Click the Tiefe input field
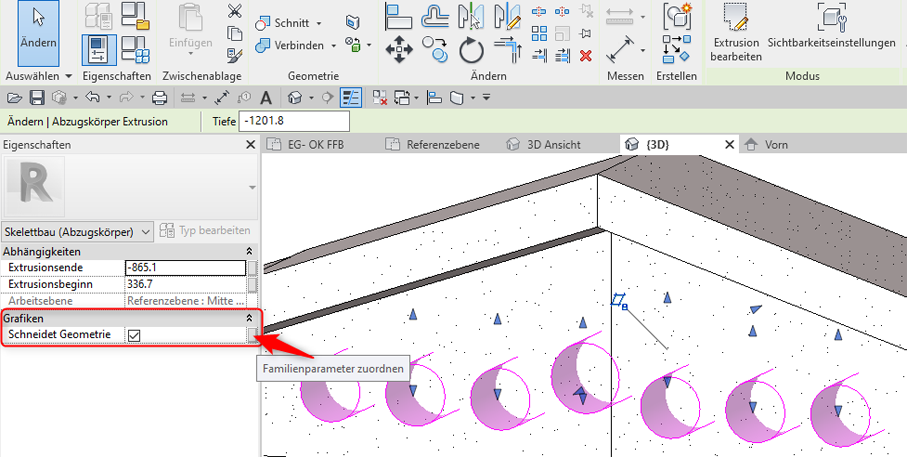 [295, 121]
